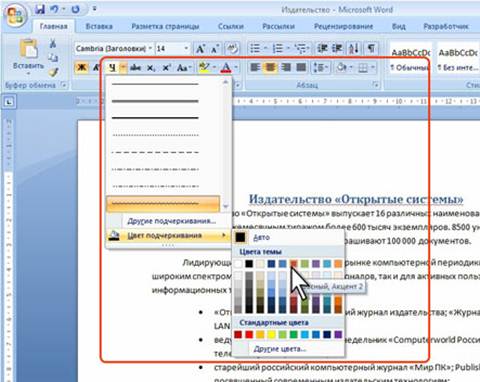This screenshot has width=480, height=382.
Task: Open the Разметка страницы tab
Action: pos(165,26)
